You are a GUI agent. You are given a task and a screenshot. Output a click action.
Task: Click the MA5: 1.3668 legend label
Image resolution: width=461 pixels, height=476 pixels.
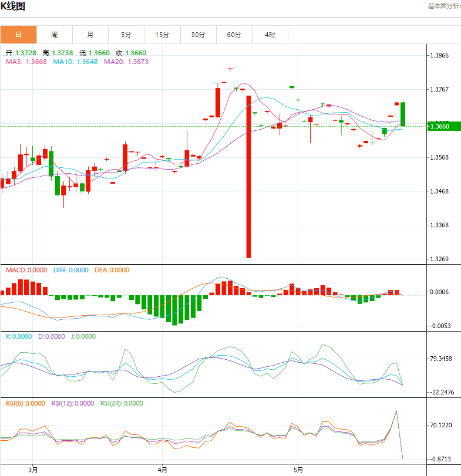[x=26, y=62]
